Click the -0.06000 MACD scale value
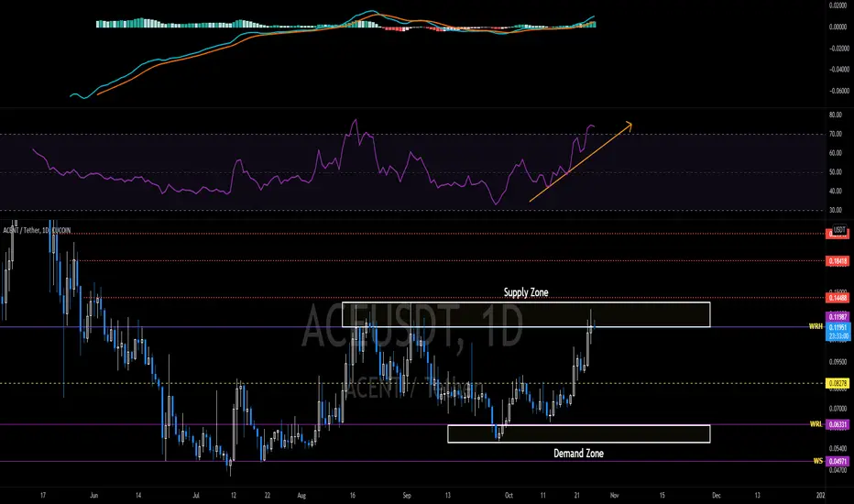This screenshot has width=854, height=504. pyautogui.click(x=838, y=91)
